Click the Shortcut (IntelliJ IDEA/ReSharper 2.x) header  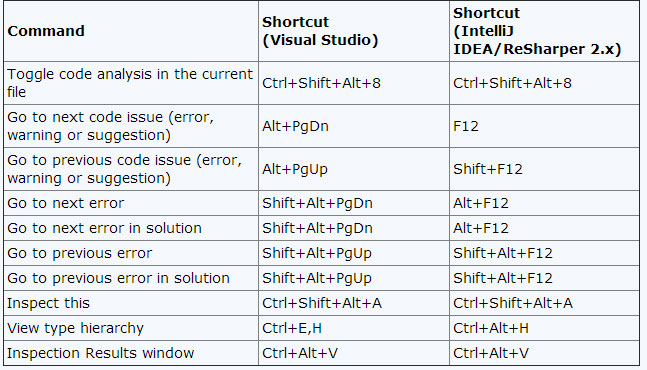tap(544, 31)
